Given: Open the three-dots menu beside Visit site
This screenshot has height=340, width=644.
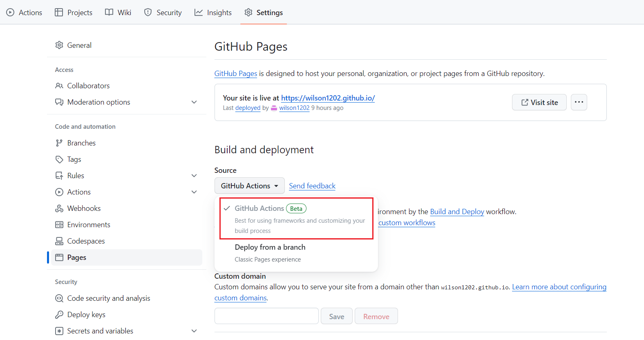Looking at the screenshot, I should [x=579, y=102].
